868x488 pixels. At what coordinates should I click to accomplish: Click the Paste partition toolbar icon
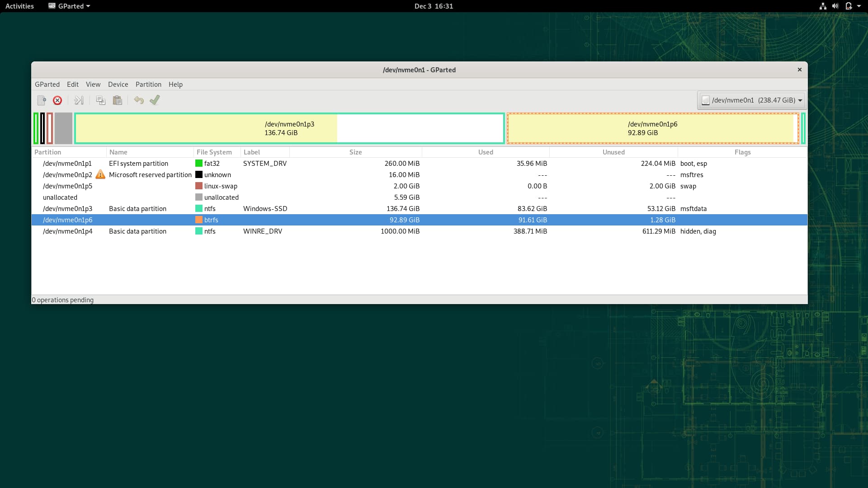click(x=117, y=100)
